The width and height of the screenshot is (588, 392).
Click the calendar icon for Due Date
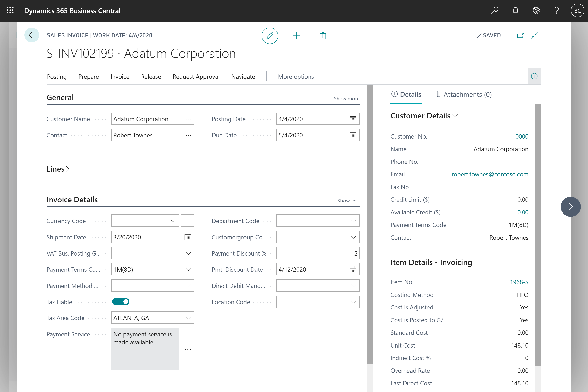(x=353, y=135)
